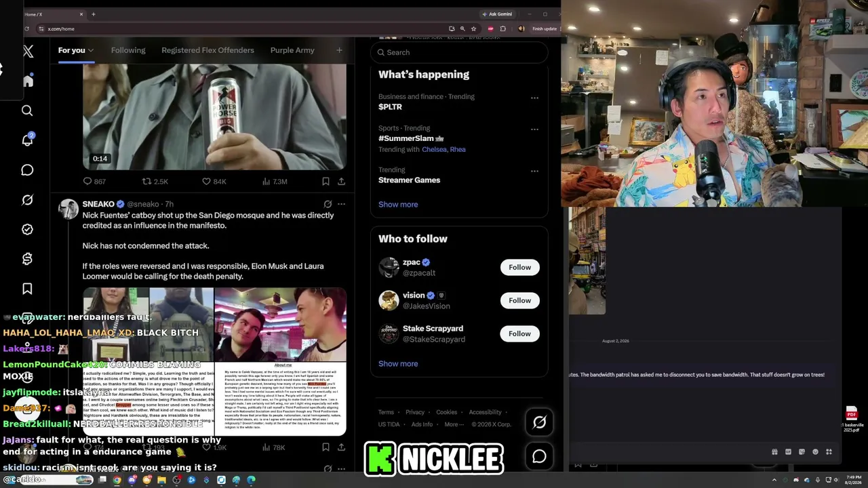Follow the zpac account
This screenshot has width=868, height=488.
point(519,267)
